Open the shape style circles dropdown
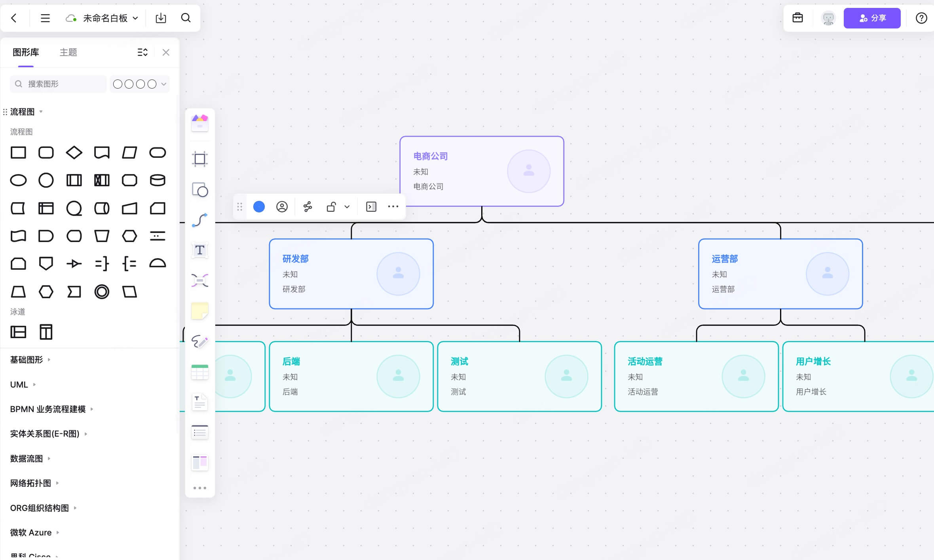The height and width of the screenshot is (560, 934). coord(140,84)
